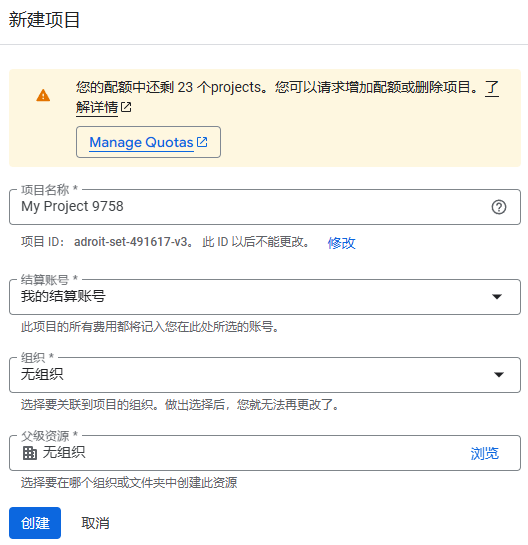The image size is (528, 545).
Task: Click the orange warning triangle icon
Action: 43,95
